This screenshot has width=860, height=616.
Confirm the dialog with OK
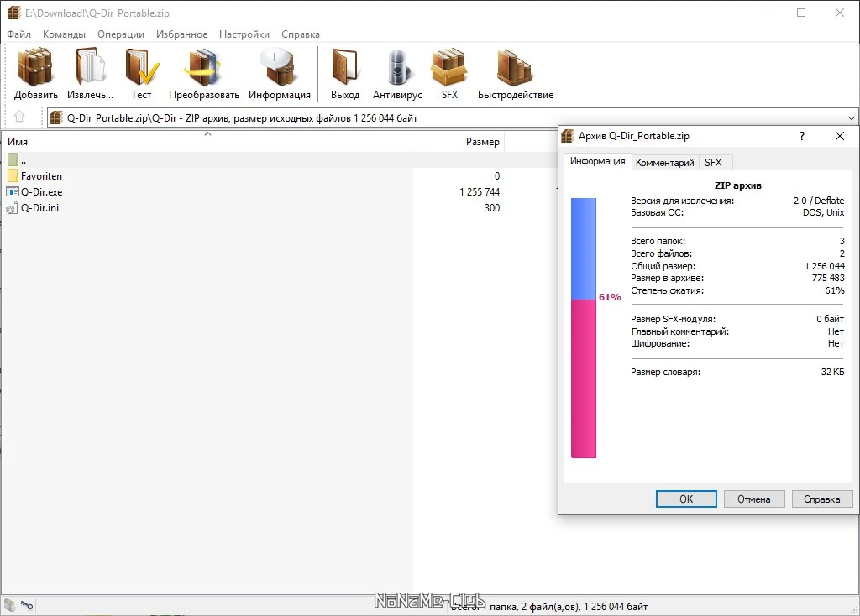(686, 499)
